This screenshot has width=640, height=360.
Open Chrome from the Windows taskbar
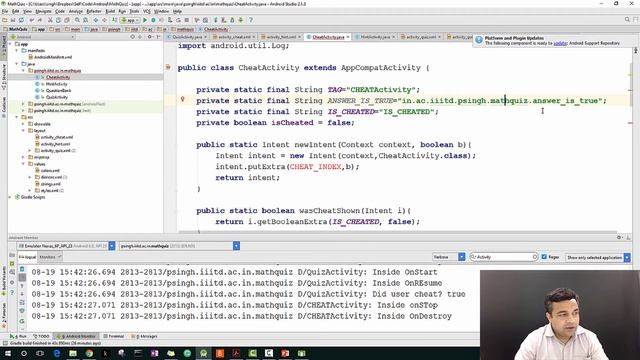point(89,353)
